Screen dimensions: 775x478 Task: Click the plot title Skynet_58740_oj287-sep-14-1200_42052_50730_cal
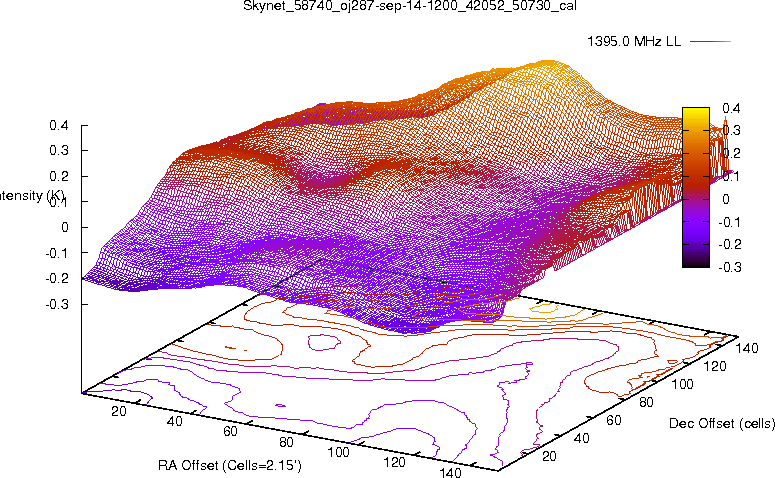410,6
